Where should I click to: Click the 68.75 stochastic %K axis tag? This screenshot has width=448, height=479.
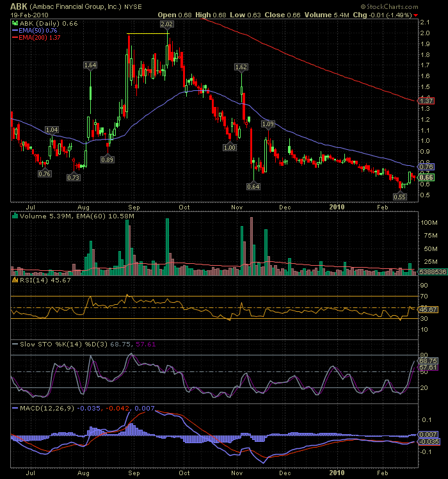(428, 361)
